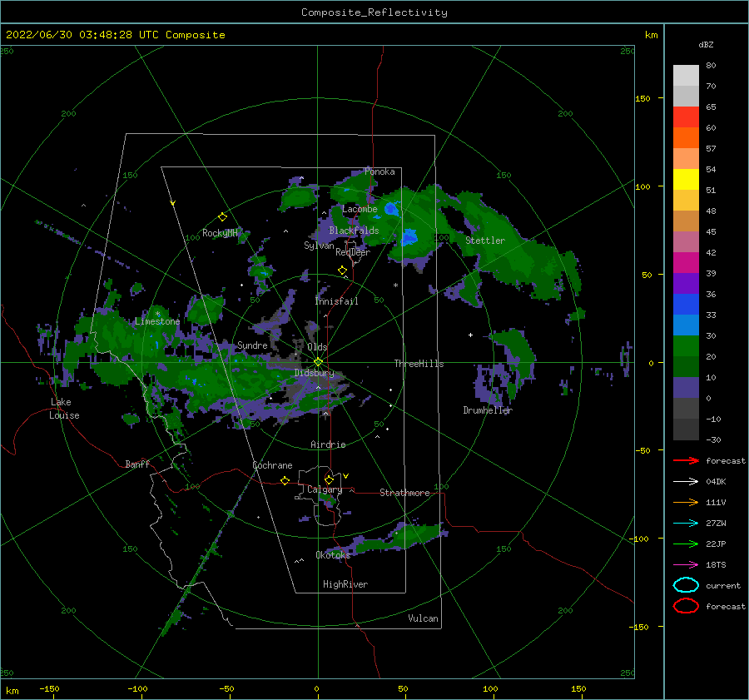The height and width of the screenshot is (700, 749).
Task: Click yellow diamond marker below RedDeer
Action: [x=342, y=271]
